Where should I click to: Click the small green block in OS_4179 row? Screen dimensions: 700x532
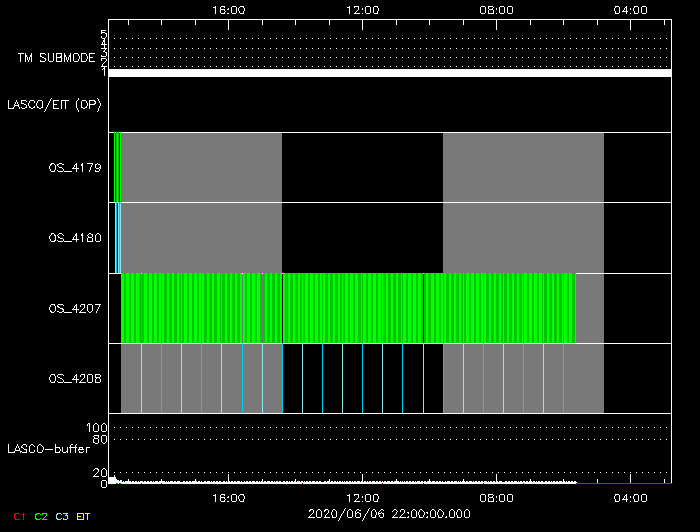tap(117, 167)
